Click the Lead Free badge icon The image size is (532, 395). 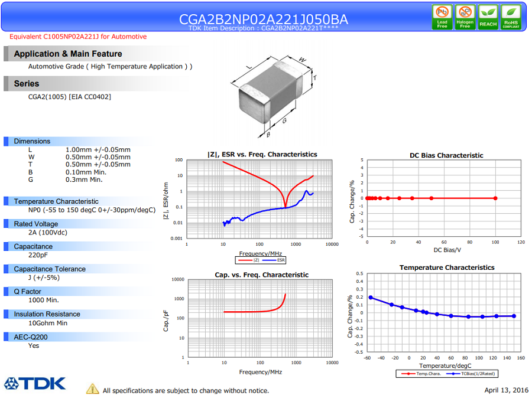(x=442, y=17)
